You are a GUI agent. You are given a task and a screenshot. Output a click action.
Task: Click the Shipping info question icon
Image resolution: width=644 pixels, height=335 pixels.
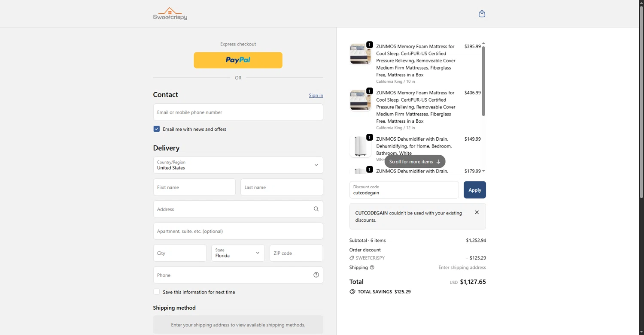pos(372,267)
